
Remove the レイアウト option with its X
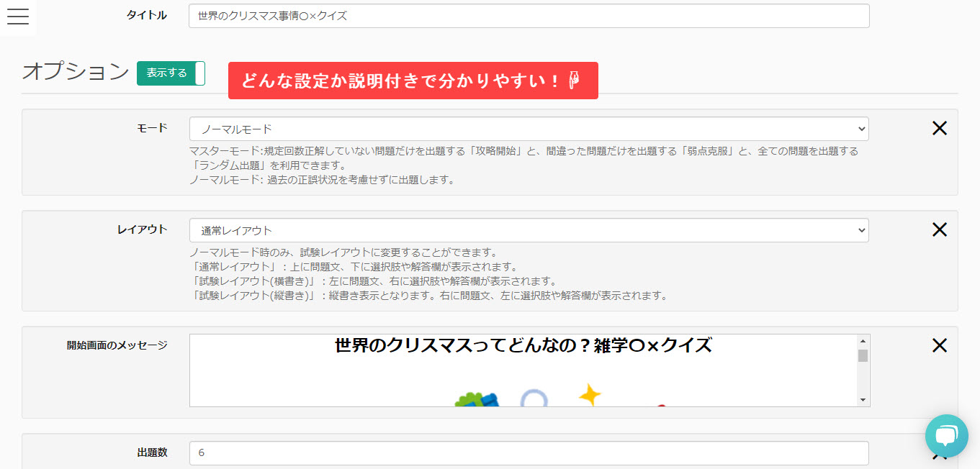(939, 229)
